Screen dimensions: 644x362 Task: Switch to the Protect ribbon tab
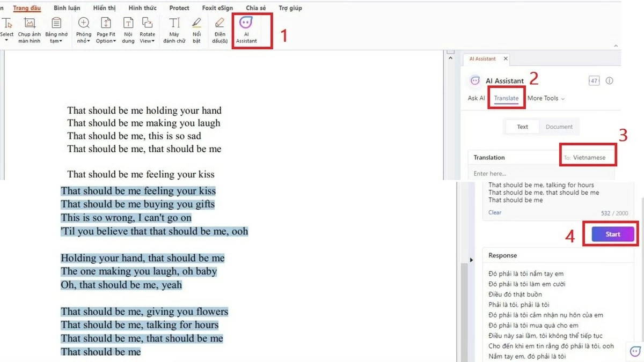(179, 8)
